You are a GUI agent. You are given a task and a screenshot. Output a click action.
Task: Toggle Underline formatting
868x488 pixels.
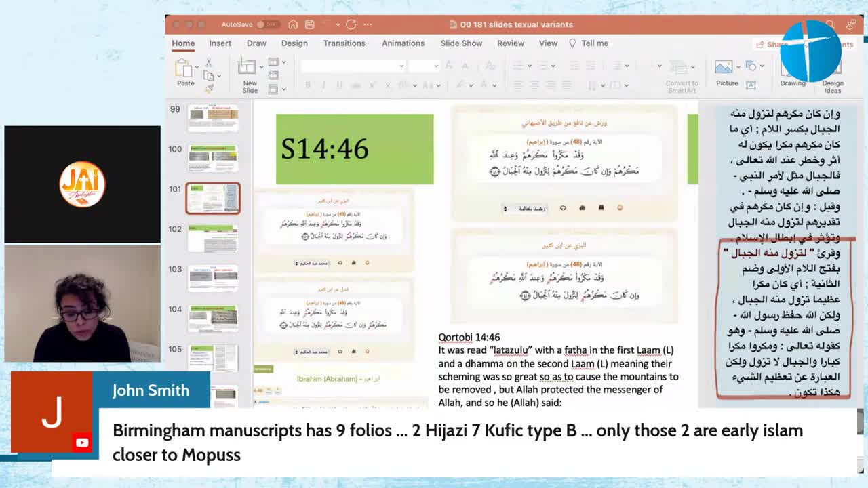click(338, 85)
